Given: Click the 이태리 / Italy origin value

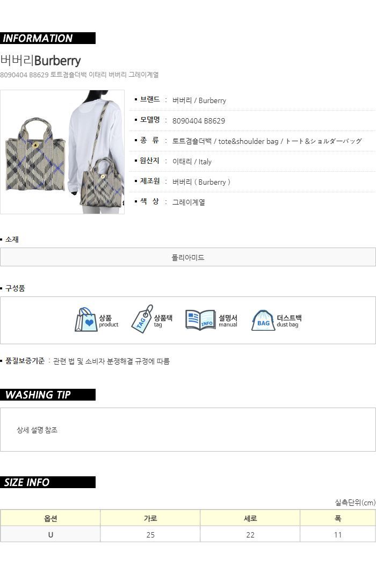Looking at the screenshot, I should tap(192, 162).
